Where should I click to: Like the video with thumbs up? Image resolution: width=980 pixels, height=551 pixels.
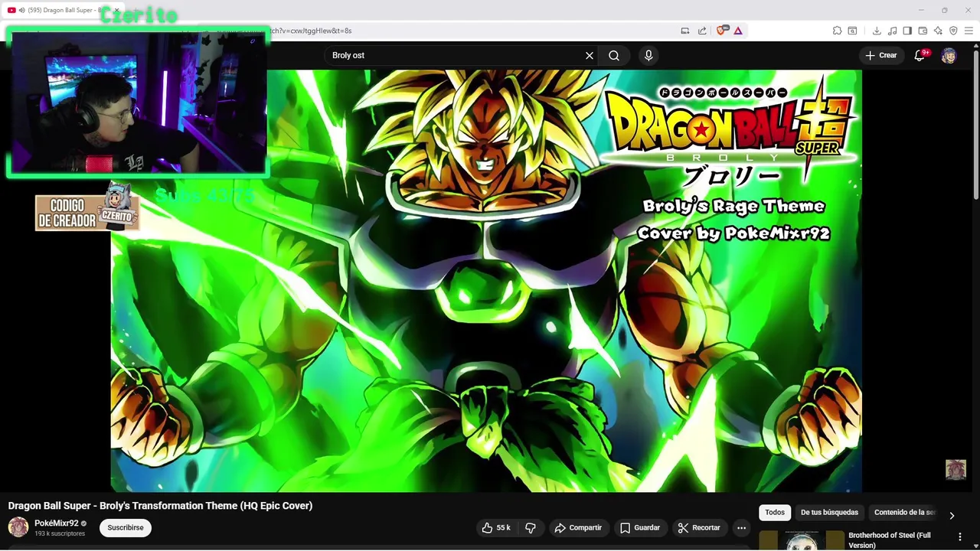coord(496,527)
